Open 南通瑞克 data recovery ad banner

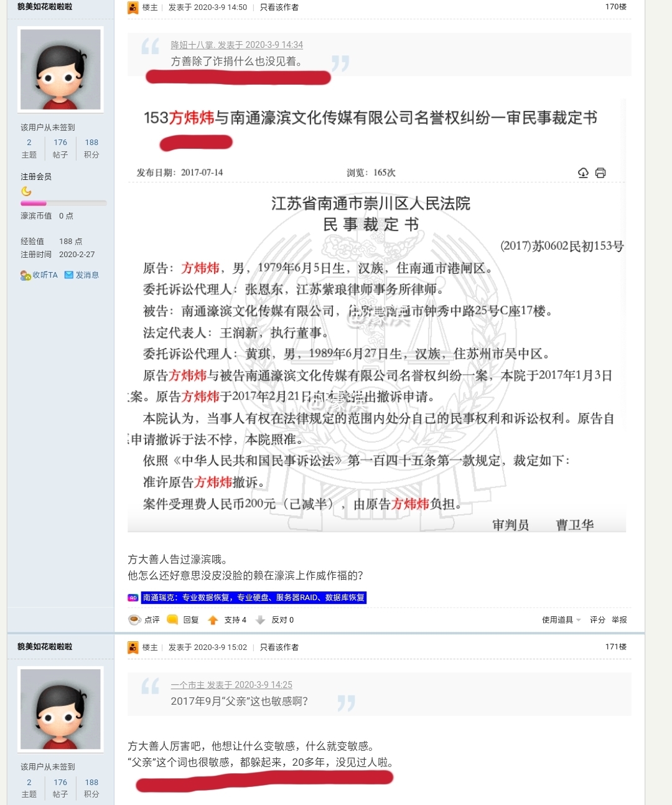coord(254,598)
